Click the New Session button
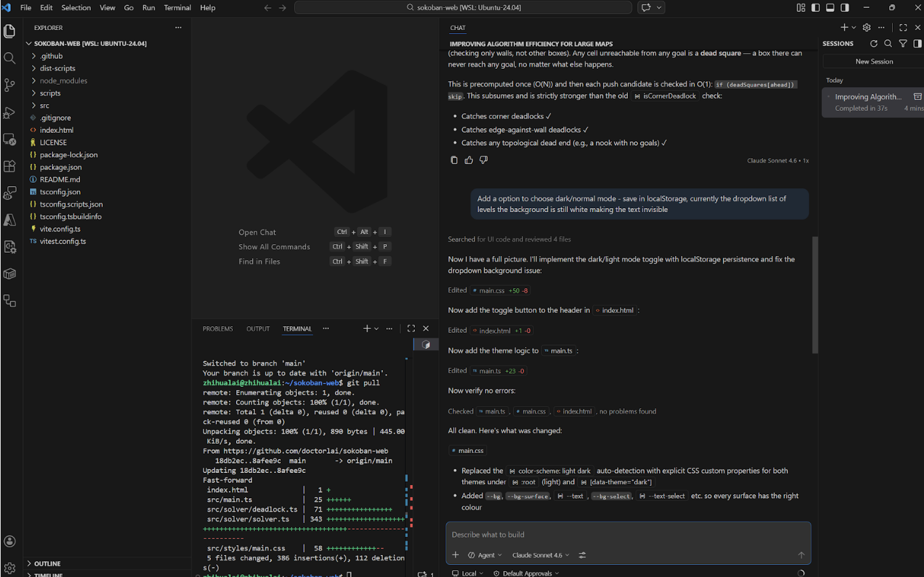 [x=874, y=61]
